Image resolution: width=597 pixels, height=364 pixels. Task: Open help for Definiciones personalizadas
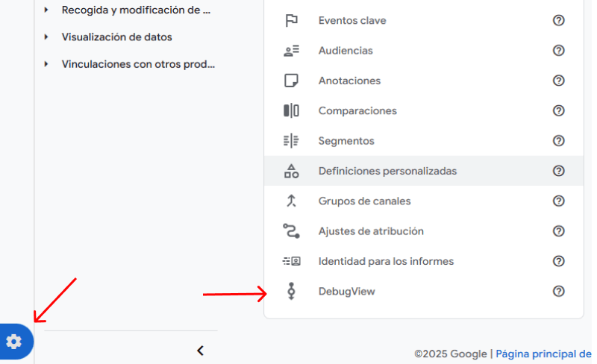pos(558,171)
